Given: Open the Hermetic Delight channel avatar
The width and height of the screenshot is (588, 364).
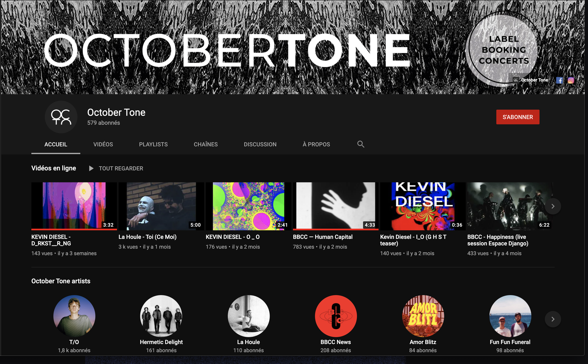Looking at the screenshot, I should (x=161, y=316).
